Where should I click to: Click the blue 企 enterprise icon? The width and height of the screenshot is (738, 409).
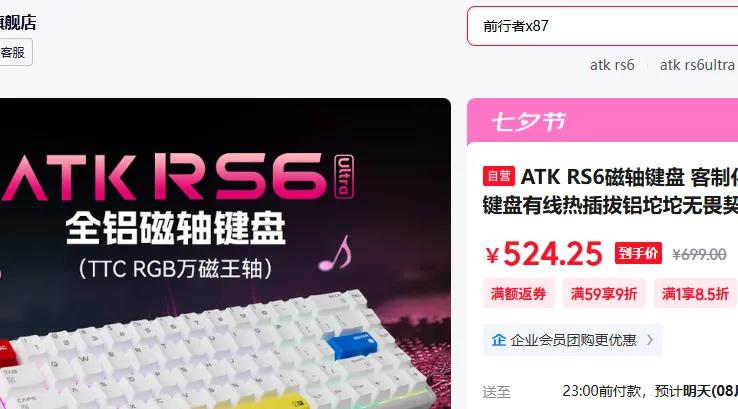[498, 340]
